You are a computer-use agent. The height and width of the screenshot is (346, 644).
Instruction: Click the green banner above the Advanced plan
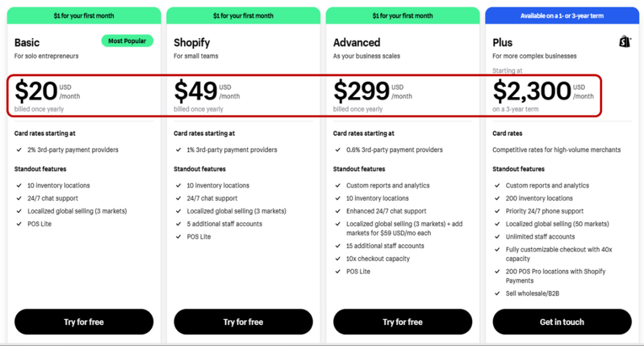pyautogui.click(x=402, y=16)
